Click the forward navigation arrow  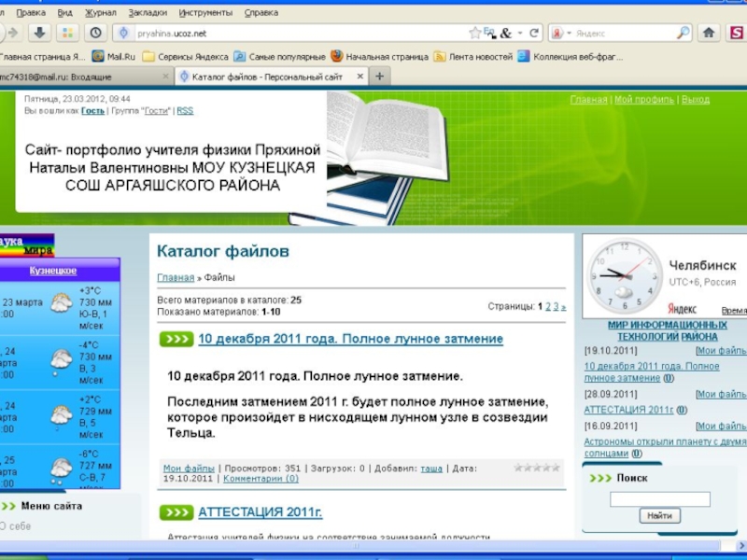click(13, 33)
